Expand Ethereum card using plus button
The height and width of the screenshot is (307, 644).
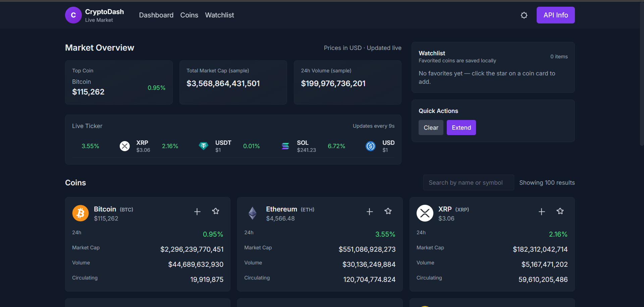coord(370,211)
